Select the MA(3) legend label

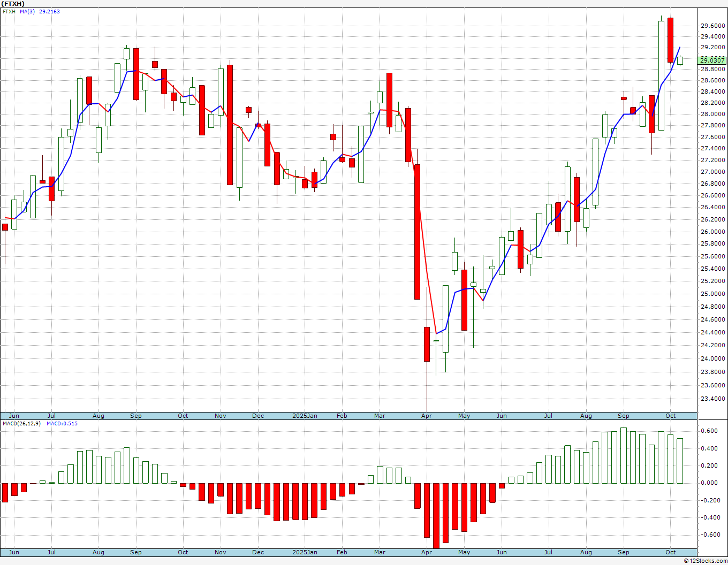pos(27,11)
